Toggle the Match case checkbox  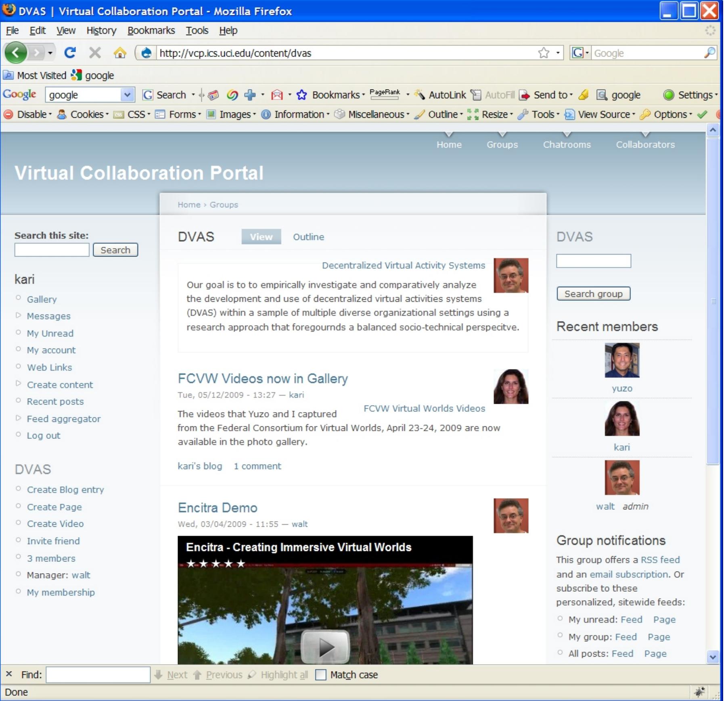320,674
